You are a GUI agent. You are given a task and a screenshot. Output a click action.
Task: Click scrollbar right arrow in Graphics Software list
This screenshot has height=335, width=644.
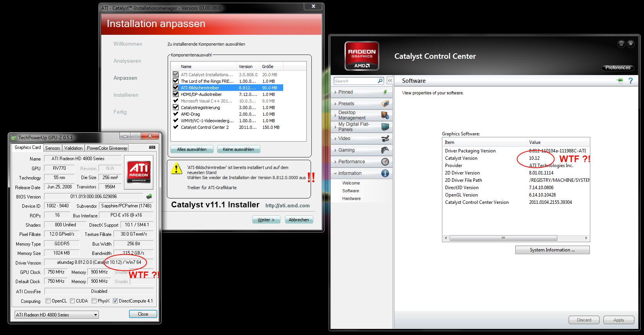click(x=586, y=238)
